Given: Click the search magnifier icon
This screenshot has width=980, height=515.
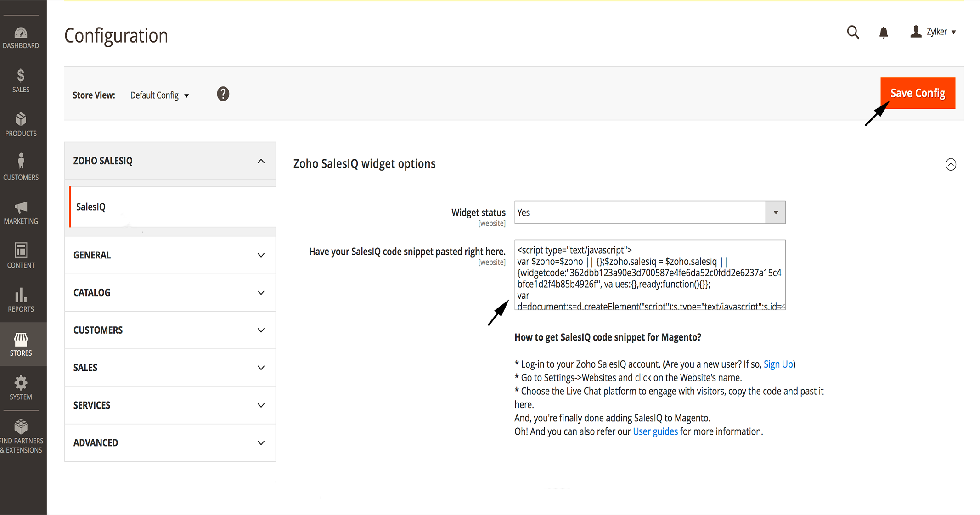Looking at the screenshot, I should [853, 32].
